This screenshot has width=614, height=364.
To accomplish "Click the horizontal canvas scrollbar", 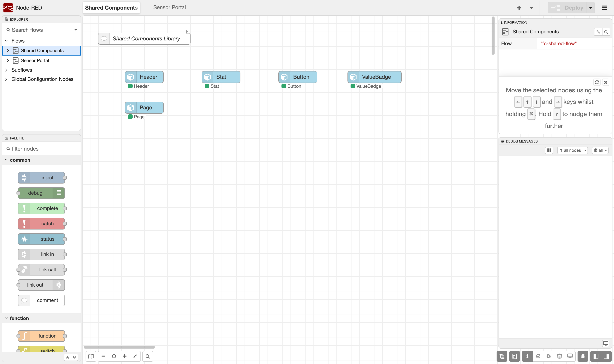I will [119, 347].
